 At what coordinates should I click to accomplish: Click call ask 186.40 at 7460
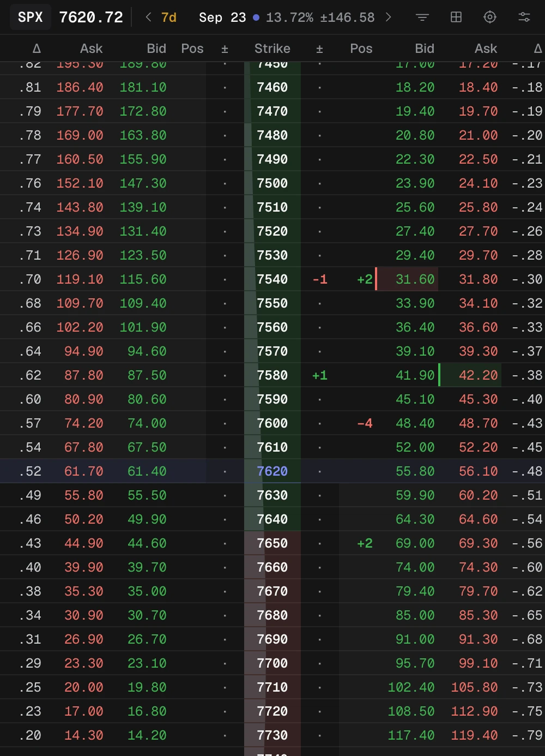[80, 87]
